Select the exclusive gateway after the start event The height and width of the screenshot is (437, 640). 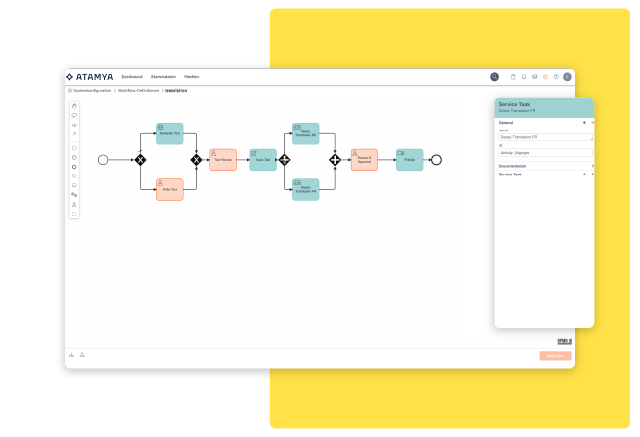point(140,160)
